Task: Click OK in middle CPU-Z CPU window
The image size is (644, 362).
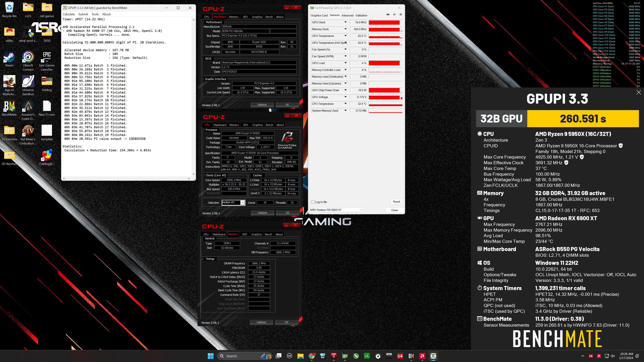Action: [x=287, y=213]
